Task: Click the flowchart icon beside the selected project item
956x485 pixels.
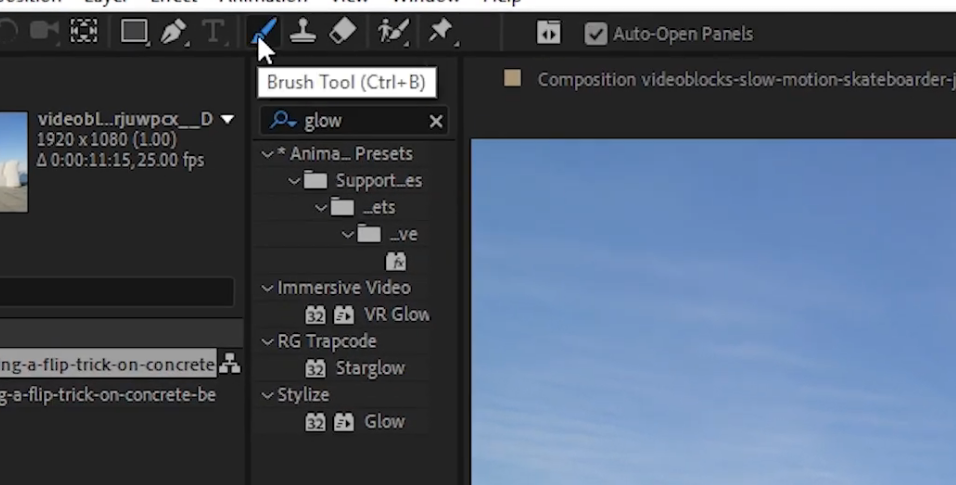Action: 230,364
